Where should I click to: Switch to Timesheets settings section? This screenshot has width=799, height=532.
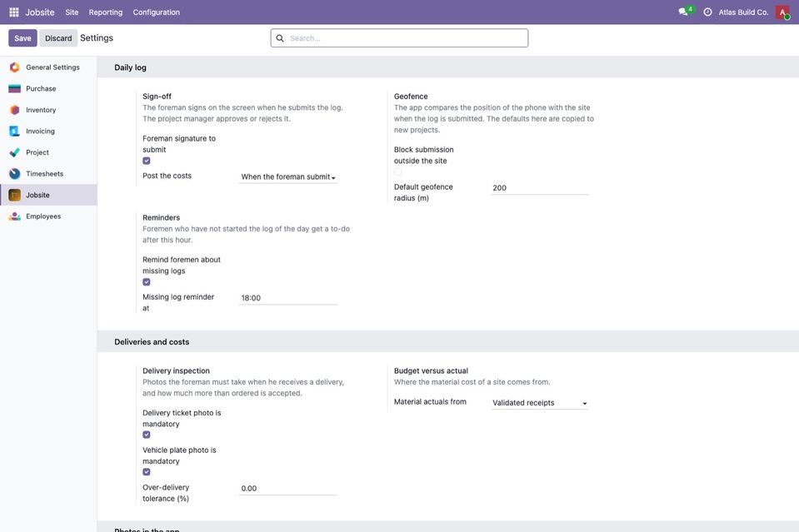click(48, 174)
